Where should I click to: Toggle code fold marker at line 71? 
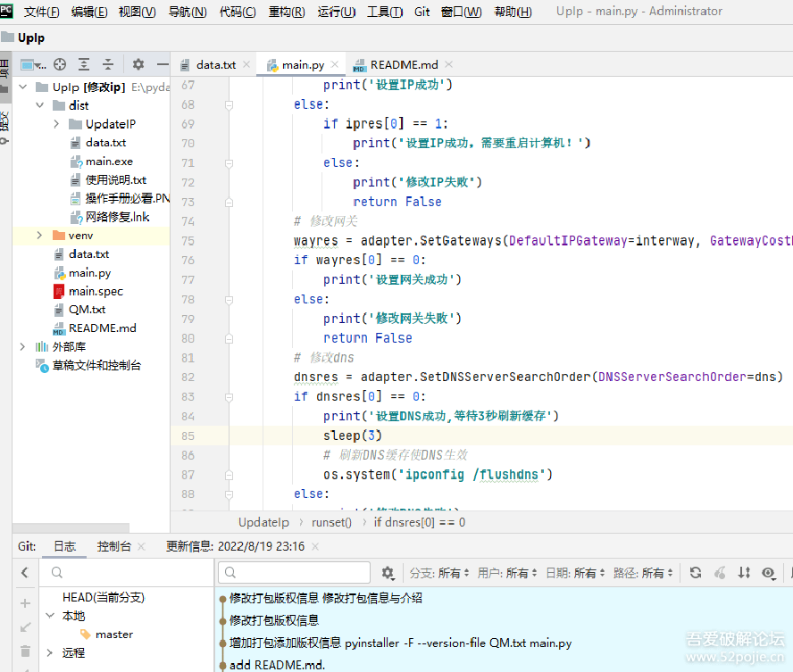coord(229,163)
